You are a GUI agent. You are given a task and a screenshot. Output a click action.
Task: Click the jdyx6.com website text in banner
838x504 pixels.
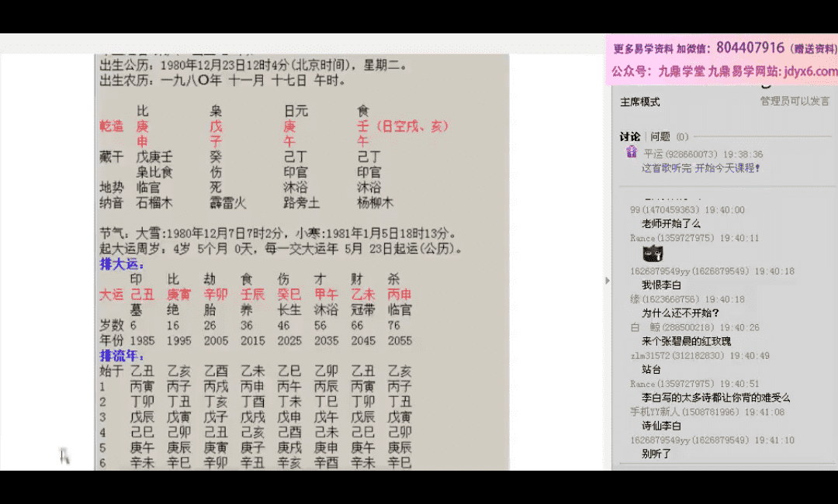(x=811, y=71)
